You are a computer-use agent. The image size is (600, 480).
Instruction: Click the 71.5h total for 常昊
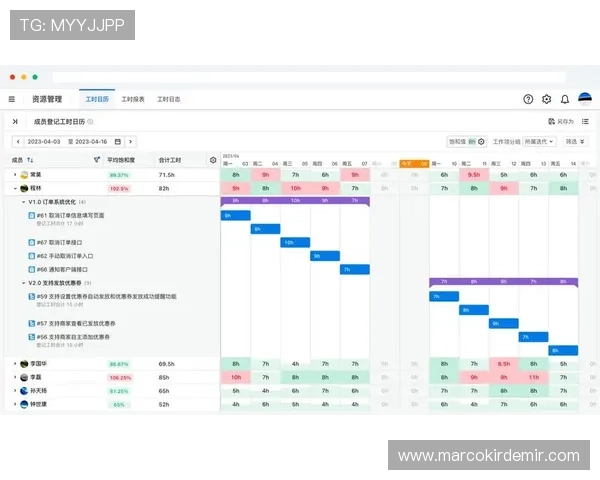[x=166, y=175]
